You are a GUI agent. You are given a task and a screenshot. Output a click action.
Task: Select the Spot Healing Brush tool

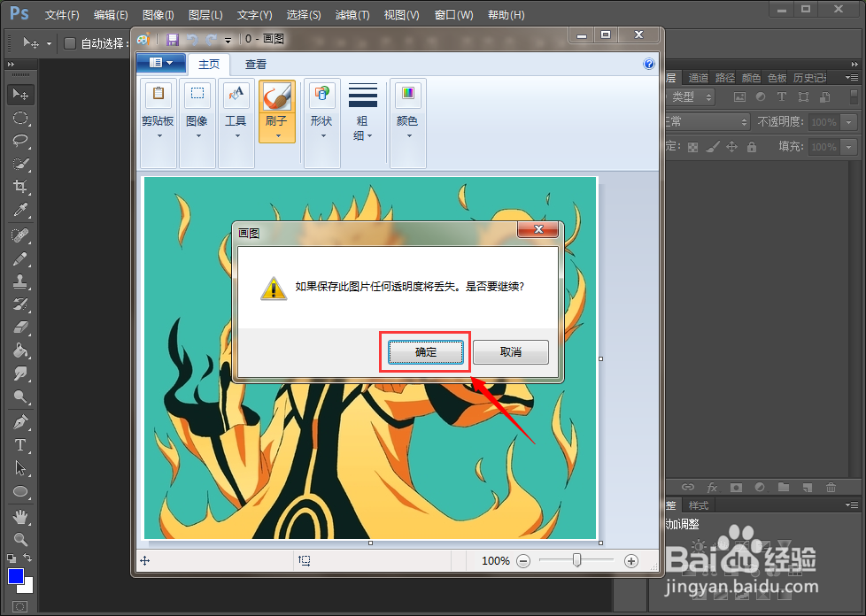click(20, 235)
